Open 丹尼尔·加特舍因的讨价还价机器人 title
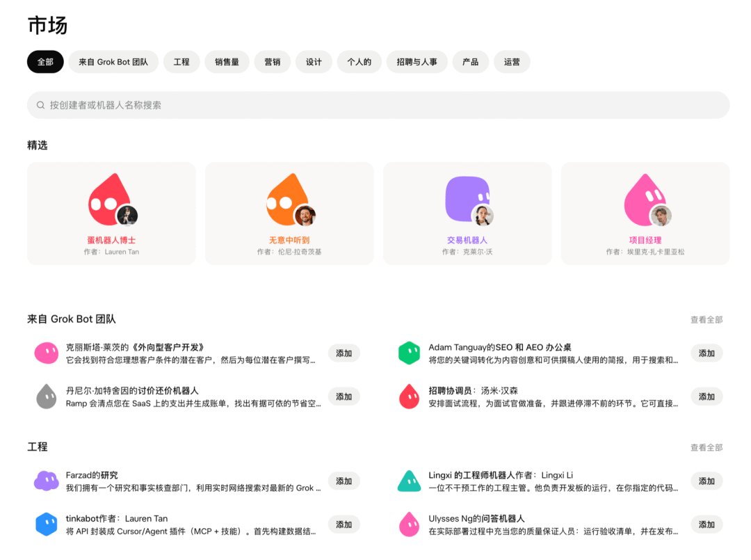Screen dimensions: 751x560 [x=131, y=391]
